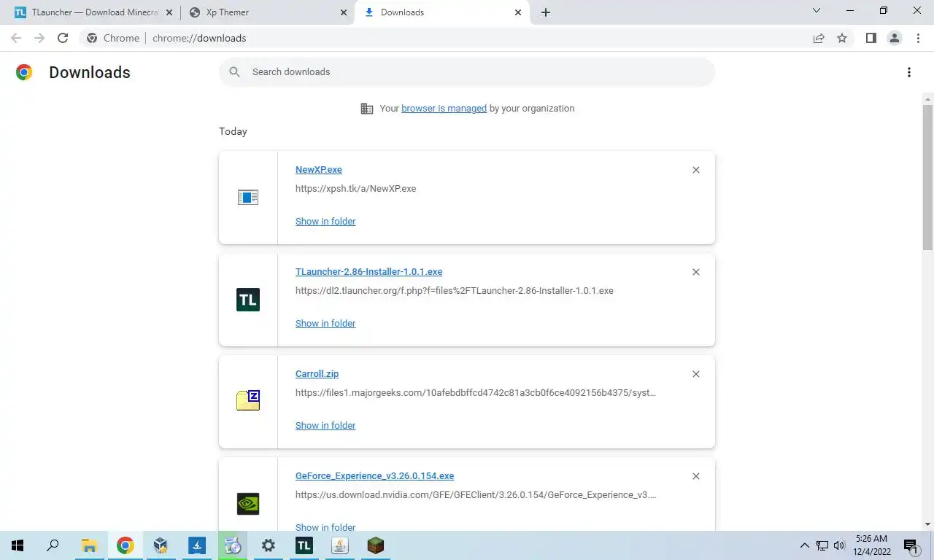Select the Downloads tab
The height and width of the screenshot is (560, 934).
[442, 12]
